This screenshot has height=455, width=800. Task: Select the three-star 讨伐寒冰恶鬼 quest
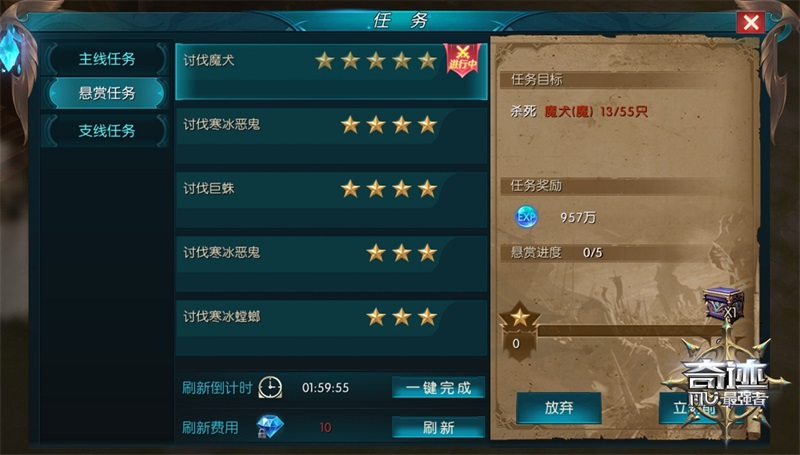332,264
